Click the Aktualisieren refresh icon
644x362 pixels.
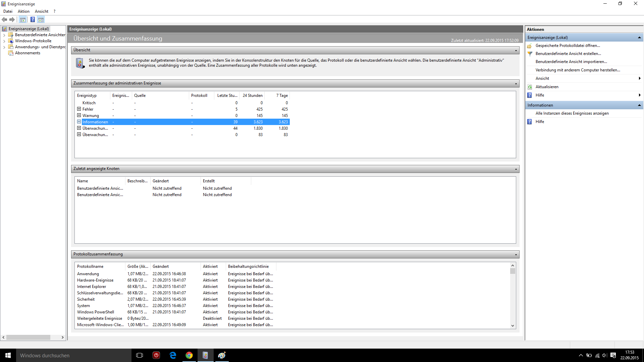click(530, 87)
